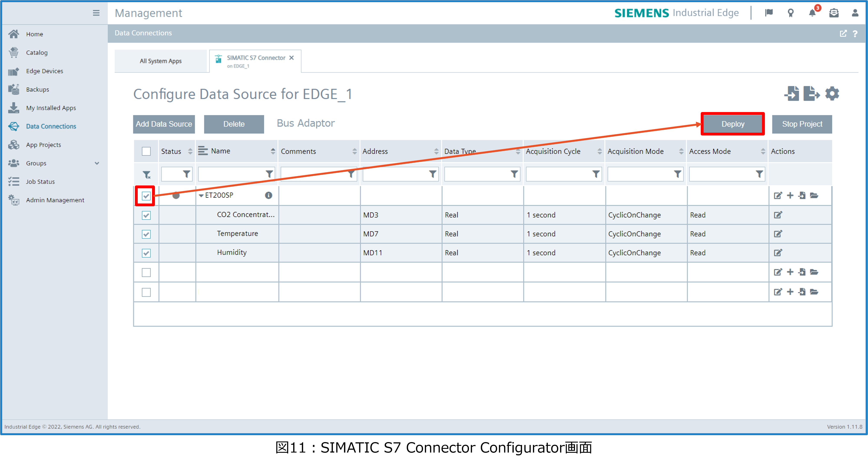The width and height of the screenshot is (868, 466).
Task: Sort by Acquisition Cycle column arrows
Action: 600,151
